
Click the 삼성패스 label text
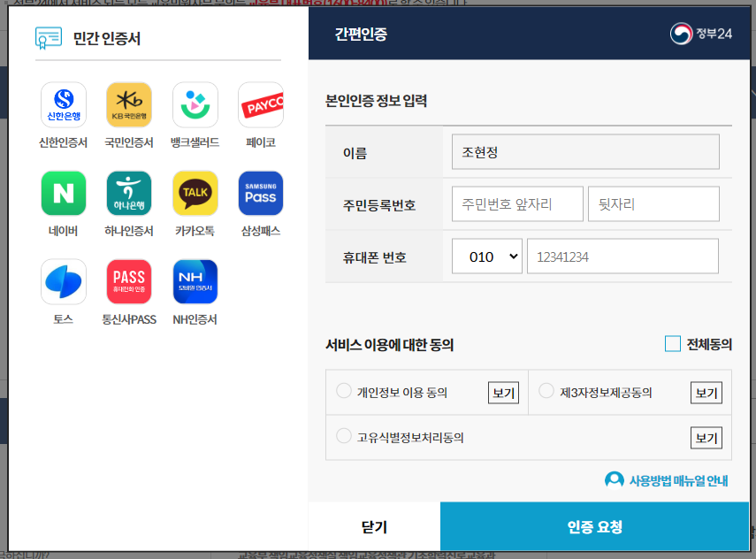coord(261,231)
